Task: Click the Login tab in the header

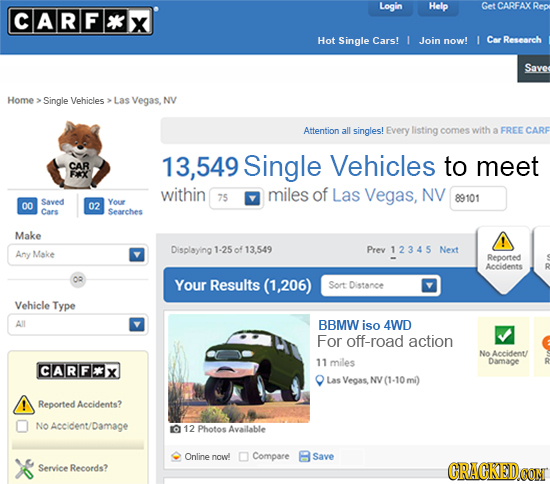Action: [390, 7]
